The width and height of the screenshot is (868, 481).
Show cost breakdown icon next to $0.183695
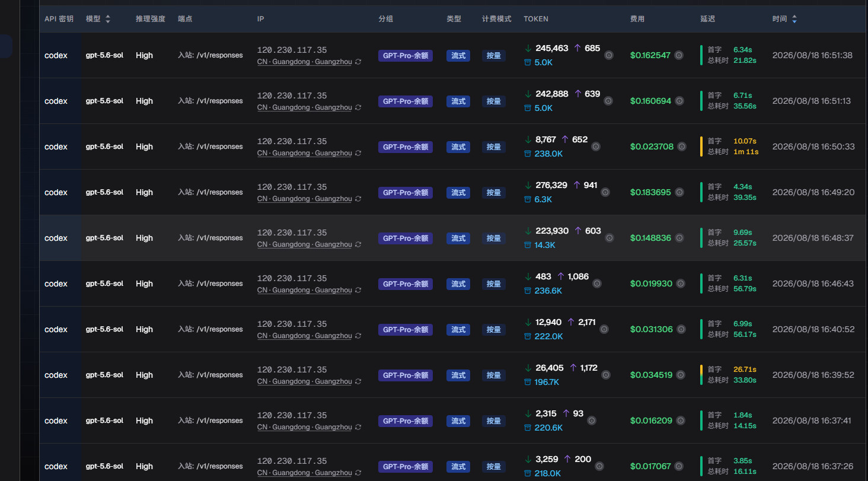click(x=679, y=192)
